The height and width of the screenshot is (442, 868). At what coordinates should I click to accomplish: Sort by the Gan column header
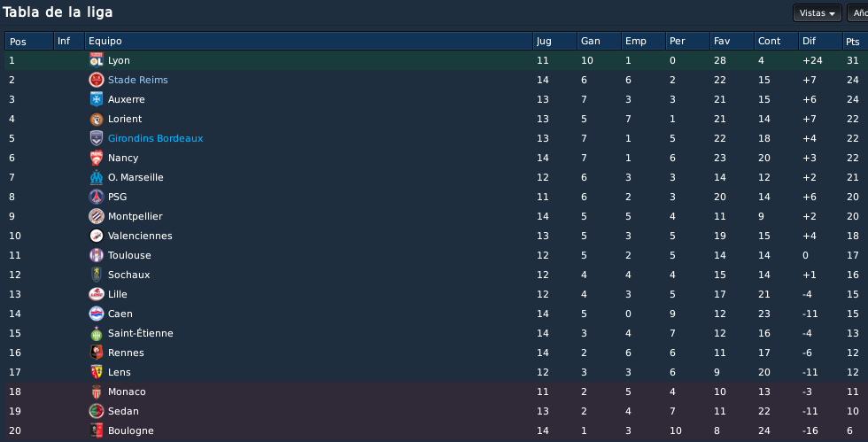click(x=599, y=41)
